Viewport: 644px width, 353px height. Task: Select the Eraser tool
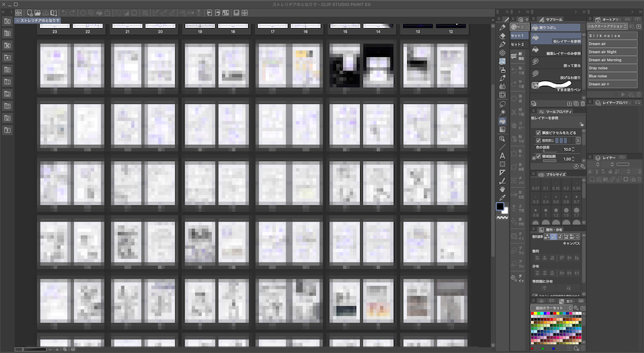502,36
